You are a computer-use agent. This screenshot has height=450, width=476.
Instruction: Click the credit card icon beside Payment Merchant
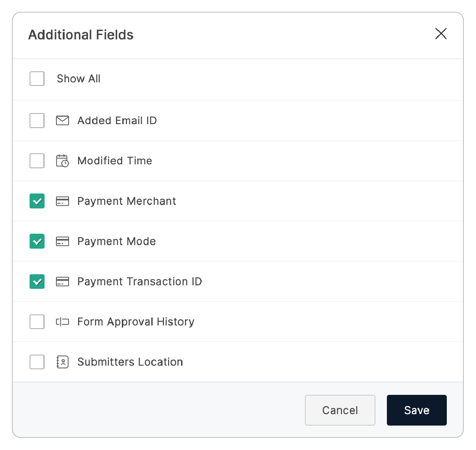[x=62, y=201]
